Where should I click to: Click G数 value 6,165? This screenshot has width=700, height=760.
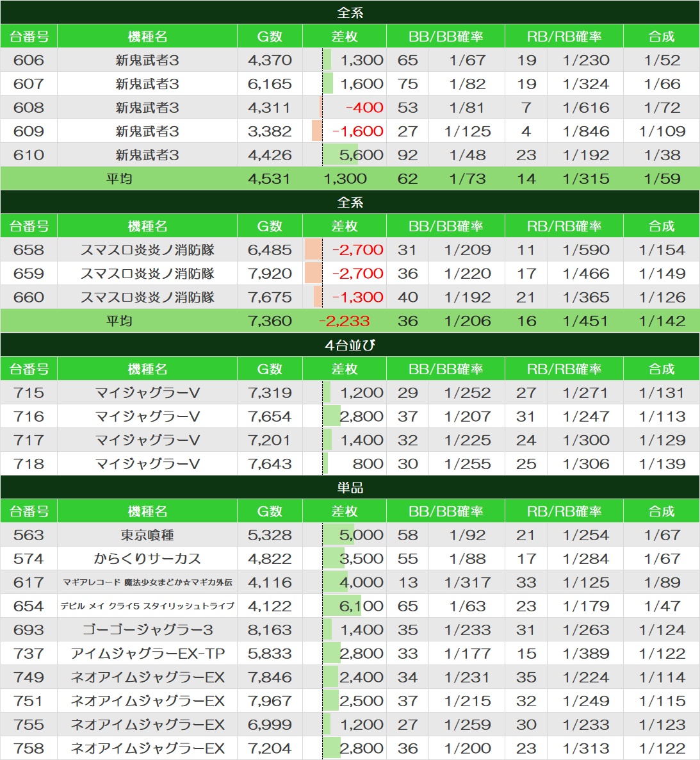click(x=270, y=84)
